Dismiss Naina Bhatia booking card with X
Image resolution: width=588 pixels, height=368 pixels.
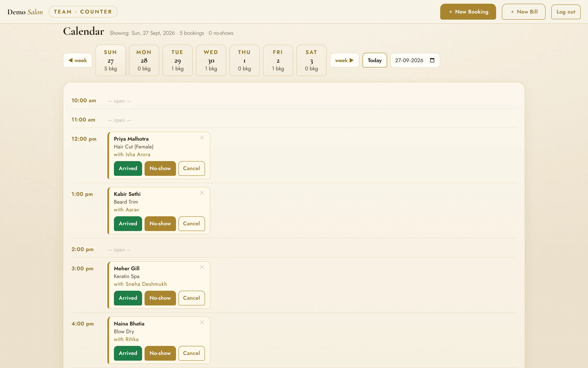202,322
